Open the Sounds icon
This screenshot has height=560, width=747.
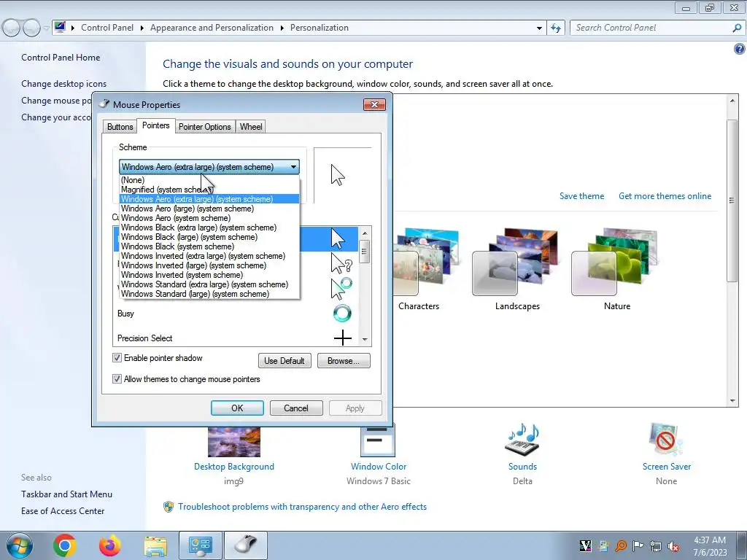point(522,440)
